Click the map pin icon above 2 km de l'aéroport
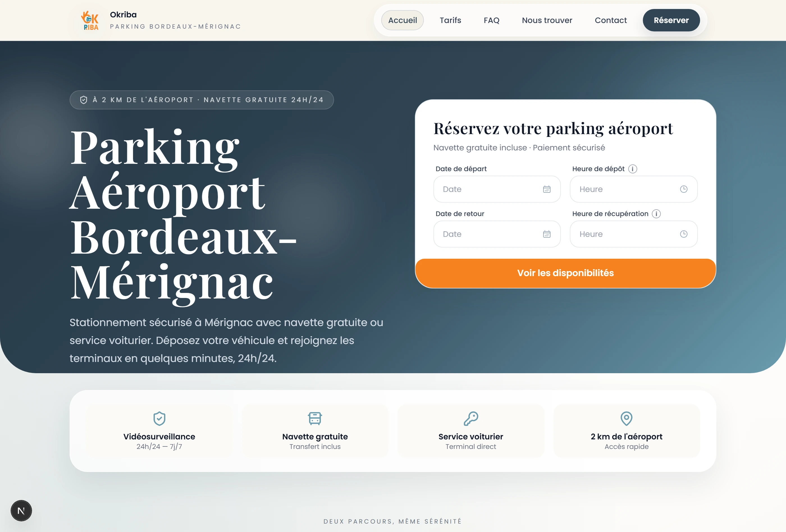This screenshot has width=786, height=532. pyautogui.click(x=626, y=418)
